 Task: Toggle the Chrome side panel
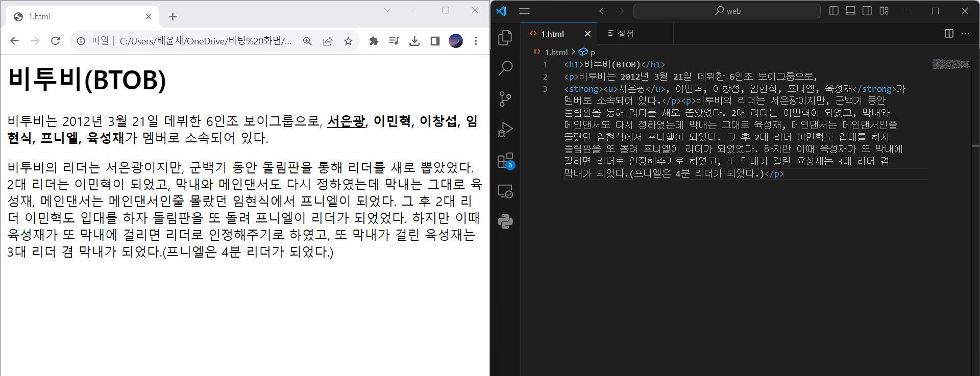tap(435, 41)
